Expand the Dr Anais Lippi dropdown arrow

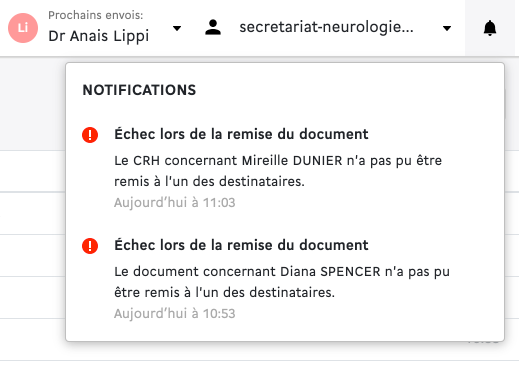[x=177, y=28]
